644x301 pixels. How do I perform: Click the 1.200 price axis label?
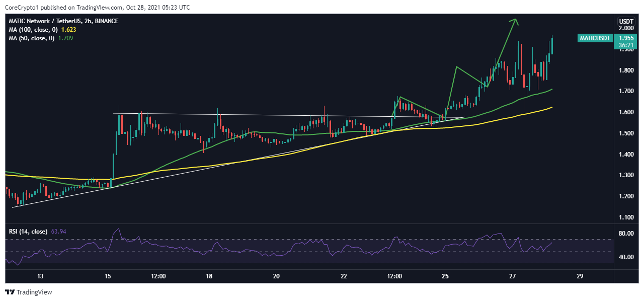pyautogui.click(x=626, y=196)
